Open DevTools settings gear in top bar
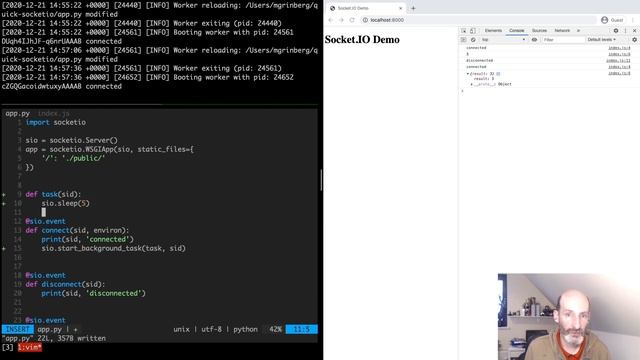This screenshot has height=360, width=640. 616,31
